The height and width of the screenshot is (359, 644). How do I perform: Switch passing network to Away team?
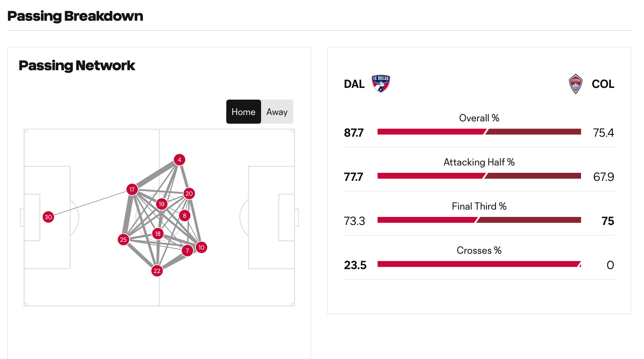tap(277, 112)
